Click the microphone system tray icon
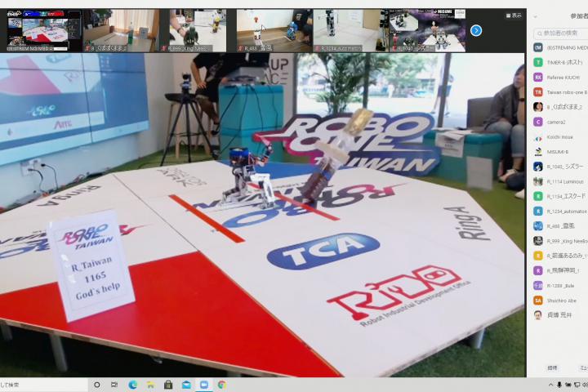The width and height of the screenshot is (588, 392). click(x=559, y=385)
